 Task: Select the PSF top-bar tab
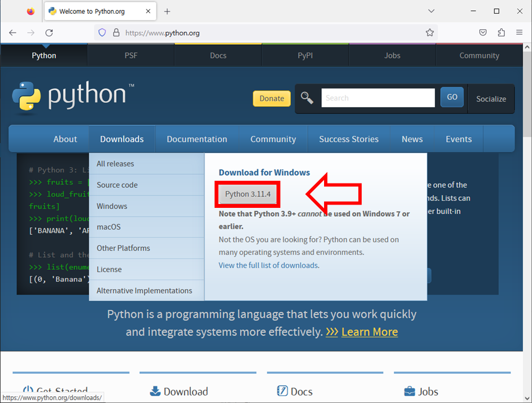coord(131,55)
